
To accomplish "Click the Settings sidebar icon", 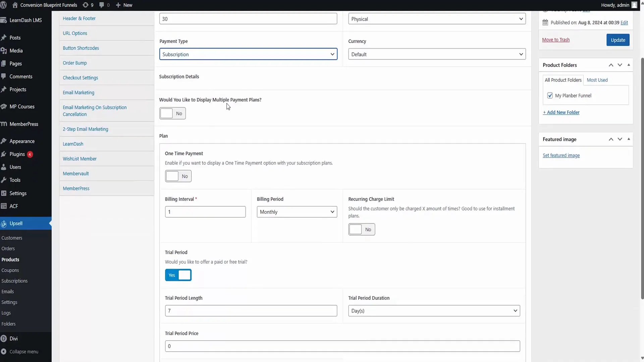I will click(4, 193).
